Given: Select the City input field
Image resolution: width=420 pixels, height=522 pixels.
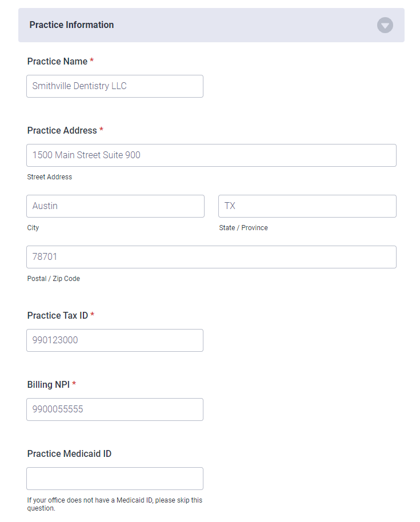Looking at the screenshot, I should pos(115,206).
